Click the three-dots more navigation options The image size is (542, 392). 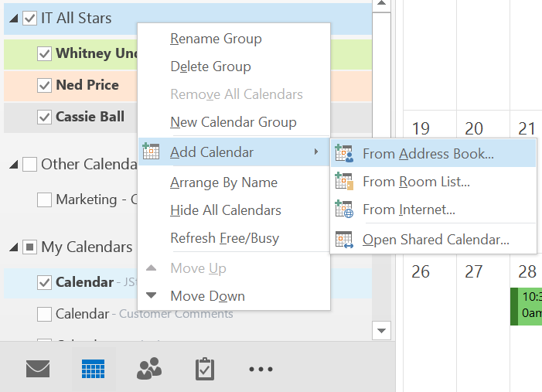pos(261,370)
